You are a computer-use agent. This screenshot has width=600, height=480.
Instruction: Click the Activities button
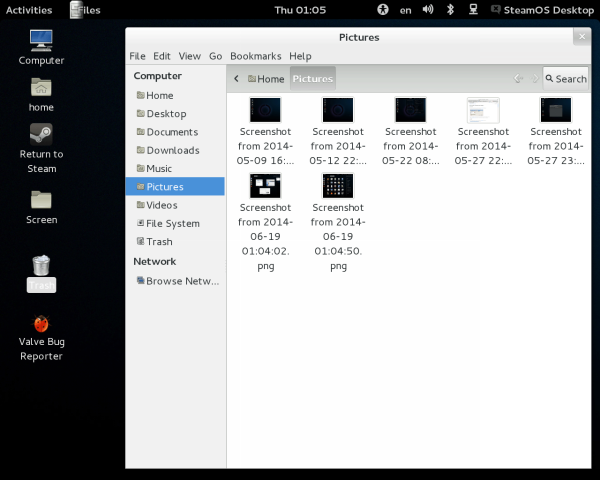(x=29, y=10)
